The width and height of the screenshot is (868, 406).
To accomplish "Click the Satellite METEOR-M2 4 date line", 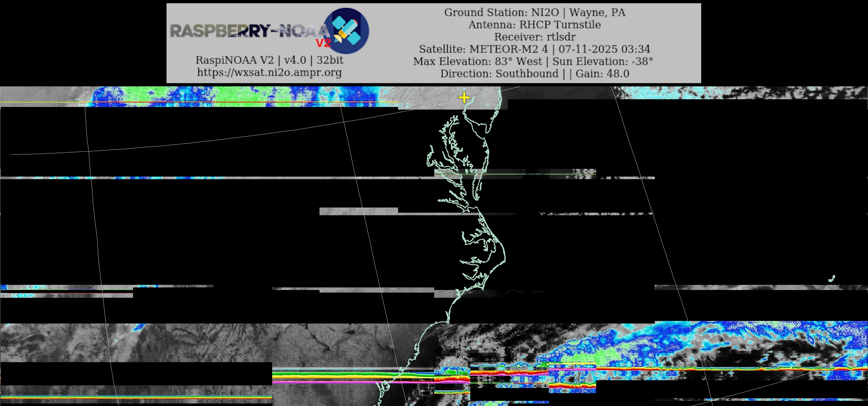I will (x=534, y=49).
